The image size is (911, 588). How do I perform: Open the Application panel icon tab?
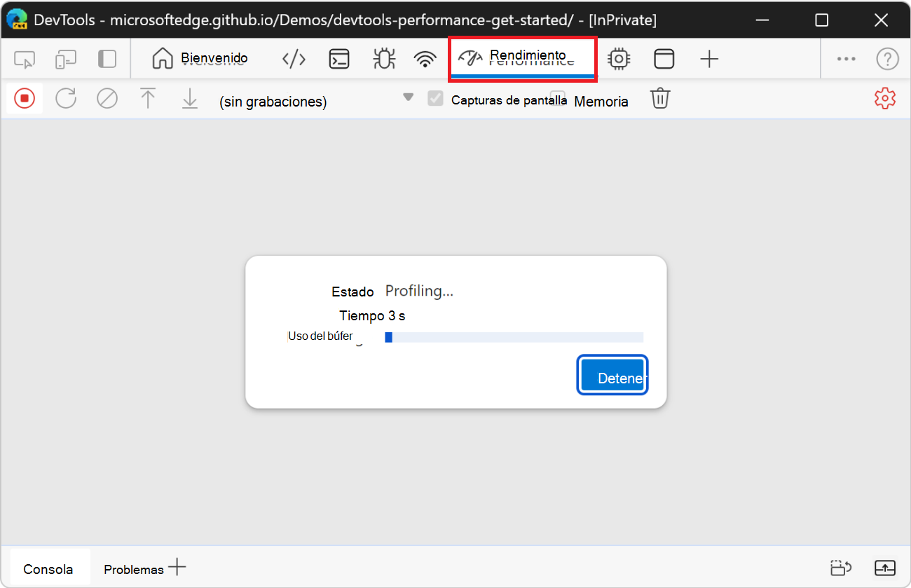click(x=664, y=59)
